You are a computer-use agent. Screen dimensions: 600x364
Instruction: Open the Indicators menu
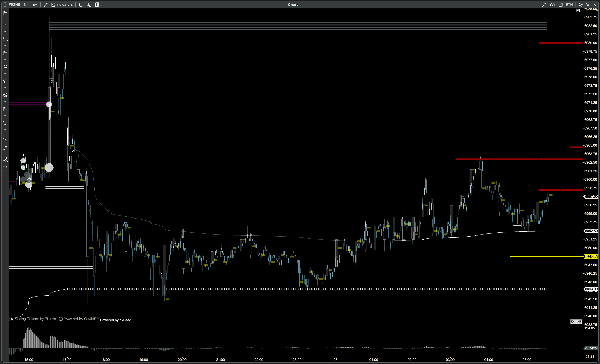(x=62, y=5)
